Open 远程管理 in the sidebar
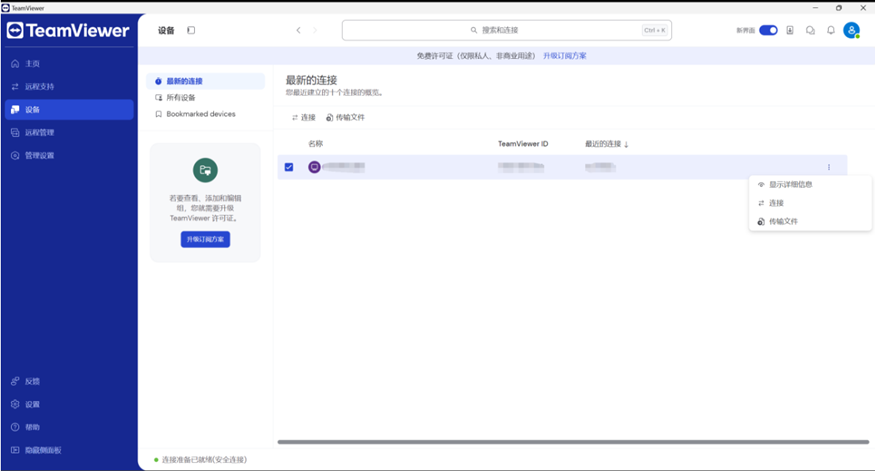 tap(69, 132)
